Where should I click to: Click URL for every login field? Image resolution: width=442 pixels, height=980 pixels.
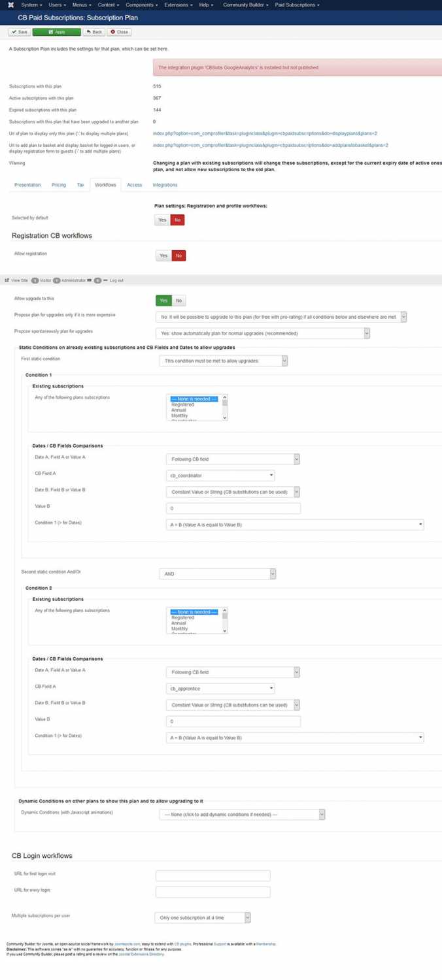click(213, 892)
